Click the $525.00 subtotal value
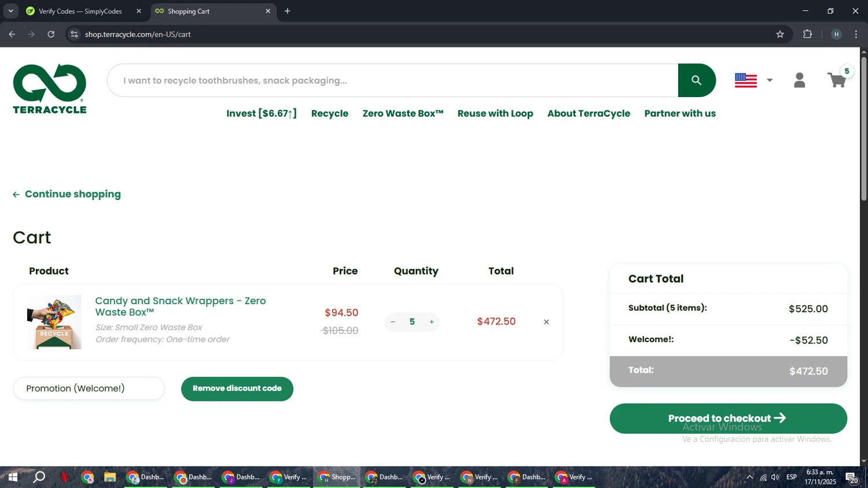Screen dimensions: 868x488 [808, 309]
